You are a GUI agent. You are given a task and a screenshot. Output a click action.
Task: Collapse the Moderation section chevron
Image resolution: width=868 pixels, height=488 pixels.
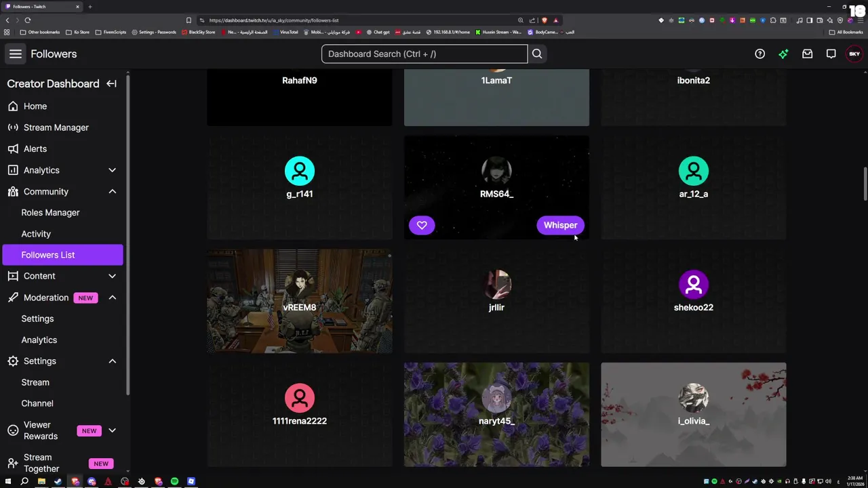click(x=112, y=298)
